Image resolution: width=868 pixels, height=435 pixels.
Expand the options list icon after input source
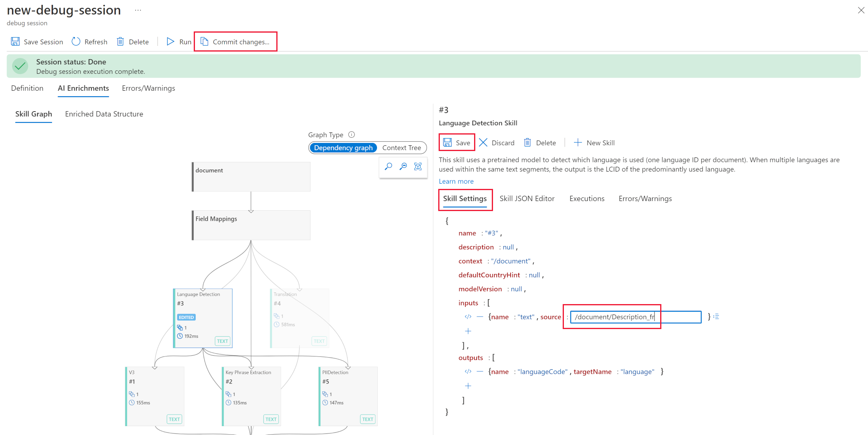[716, 317]
